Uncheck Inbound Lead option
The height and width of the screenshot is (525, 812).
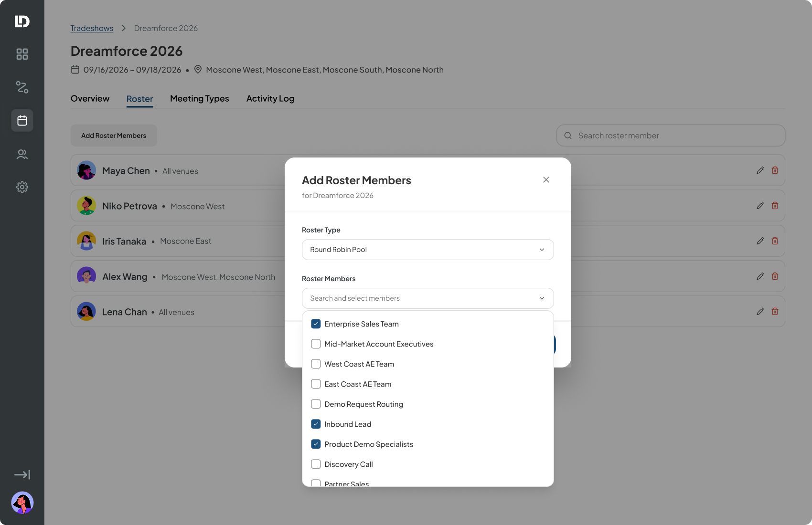pyautogui.click(x=316, y=424)
